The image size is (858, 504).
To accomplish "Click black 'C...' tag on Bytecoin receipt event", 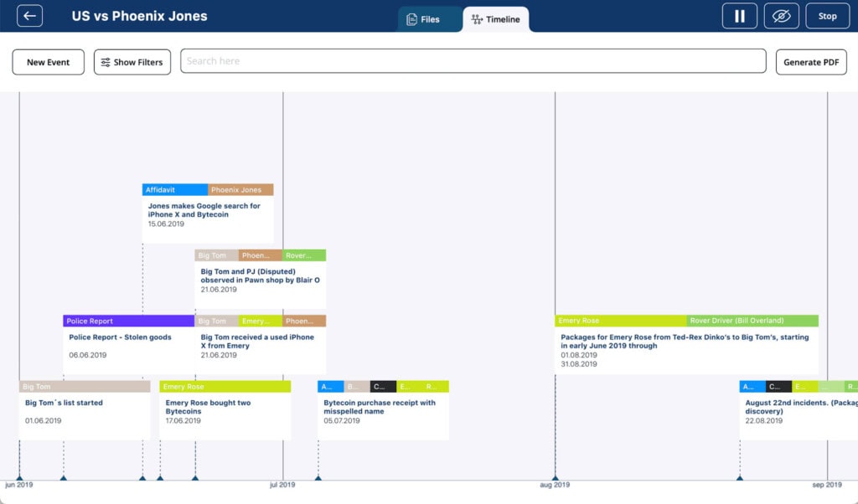I will click(383, 387).
